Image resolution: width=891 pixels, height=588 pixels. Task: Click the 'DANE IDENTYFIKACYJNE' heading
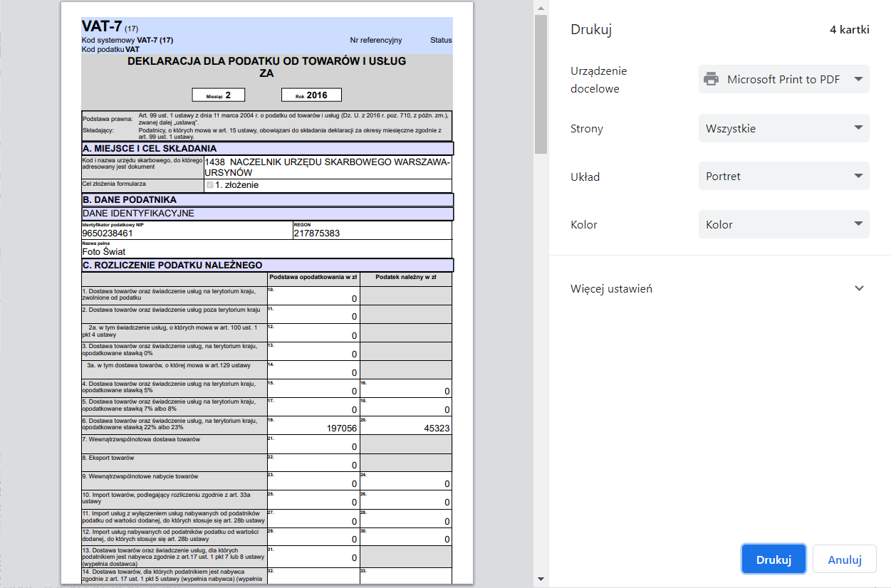click(138, 214)
